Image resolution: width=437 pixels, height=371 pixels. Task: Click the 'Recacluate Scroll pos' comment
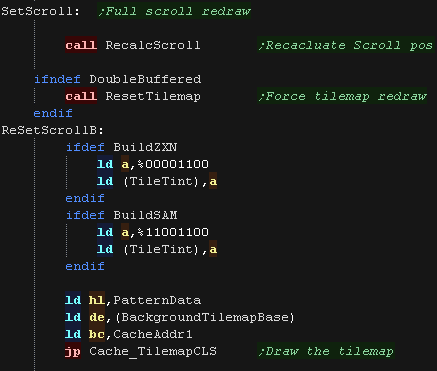[x=346, y=45]
